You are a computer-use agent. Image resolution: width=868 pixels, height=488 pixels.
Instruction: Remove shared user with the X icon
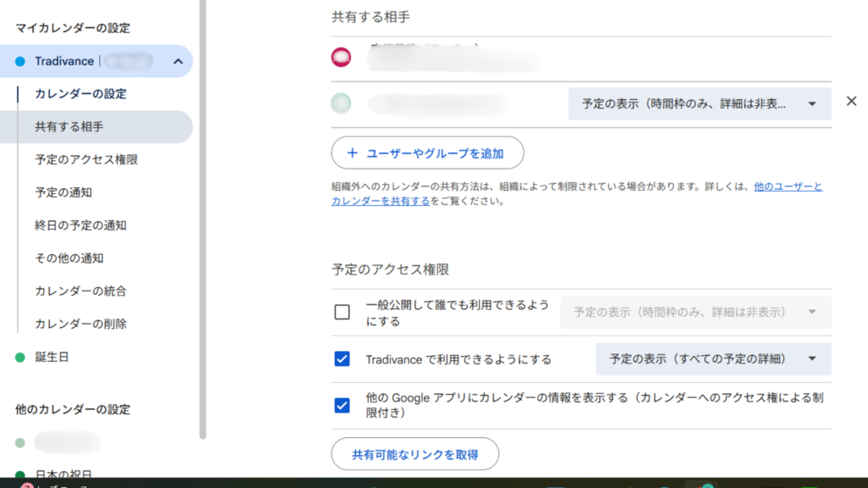tap(851, 102)
